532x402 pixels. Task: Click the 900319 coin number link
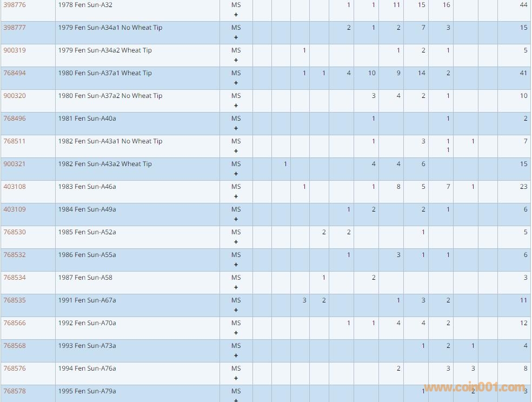coord(15,50)
